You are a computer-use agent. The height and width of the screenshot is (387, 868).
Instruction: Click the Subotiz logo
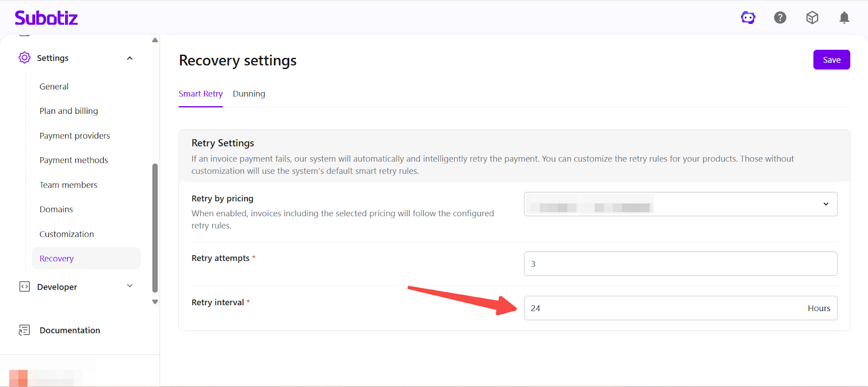[46, 18]
